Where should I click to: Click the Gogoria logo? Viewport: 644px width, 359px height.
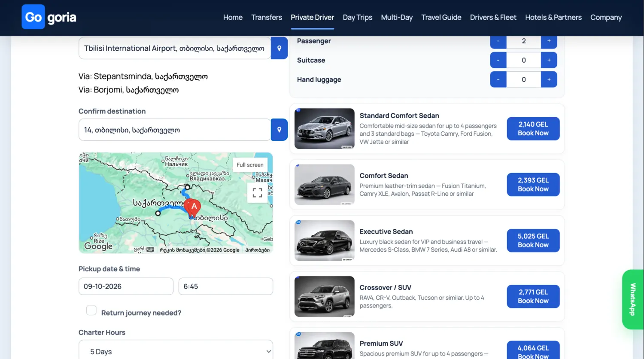pyautogui.click(x=49, y=17)
